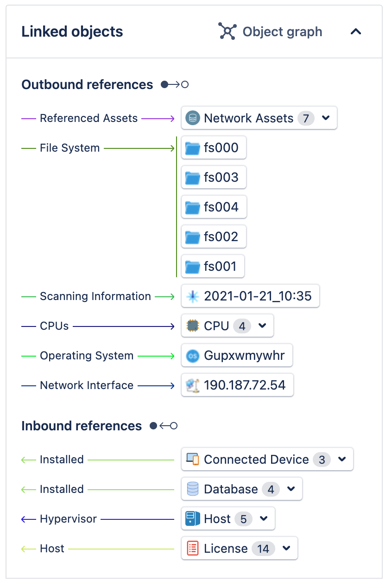Image resolution: width=392 pixels, height=588 pixels.
Task: Expand the Connected Device 3 dropdown
Action: (x=342, y=460)
